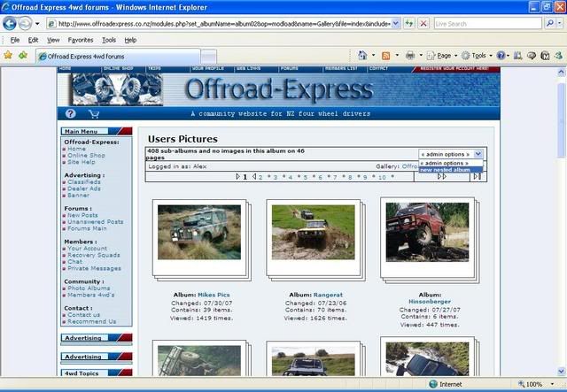Go to gallery page 10

coord(382,177)
